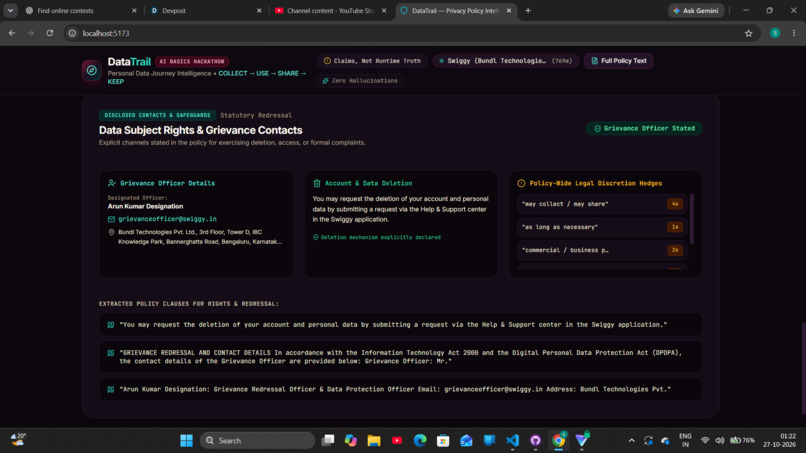Click the Grievance Officer Details person icon
Image resolution: width=806 pixels, height=453 pixels.
[112, 183]
